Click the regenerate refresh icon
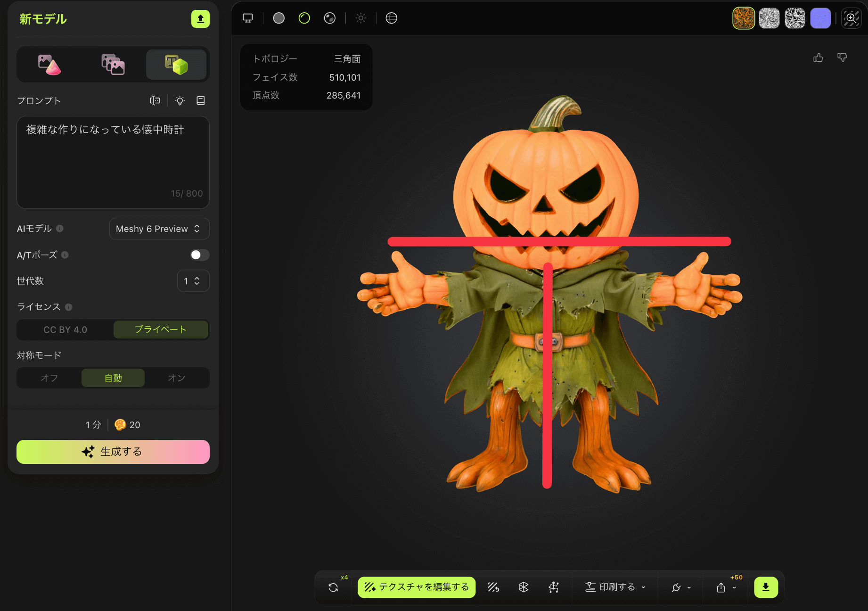Screen dimensions: 868x611 point(333,587)
